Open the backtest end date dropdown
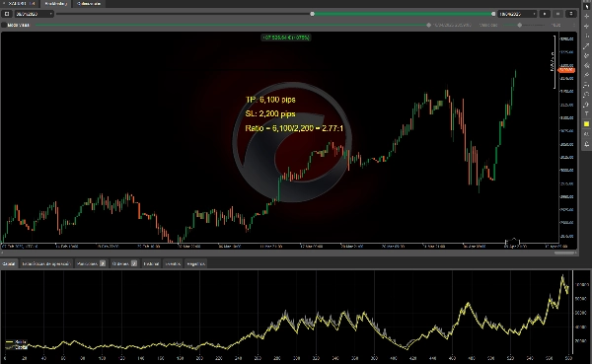This screenshot has height=364, width=592. tap(517, 14)
